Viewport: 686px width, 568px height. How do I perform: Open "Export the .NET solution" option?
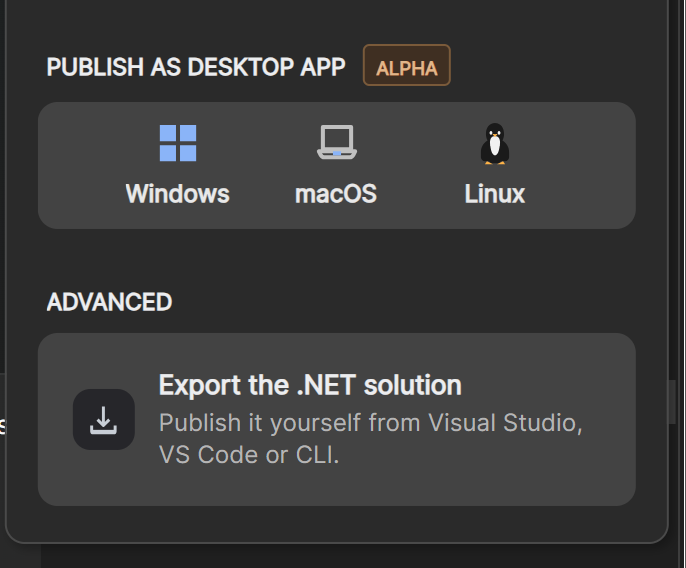336,420
